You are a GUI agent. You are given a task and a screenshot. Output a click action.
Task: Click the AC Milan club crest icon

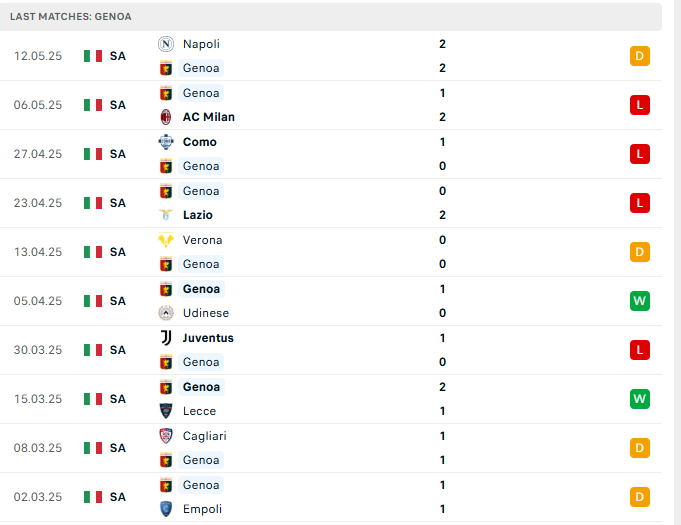click(165, 117)
